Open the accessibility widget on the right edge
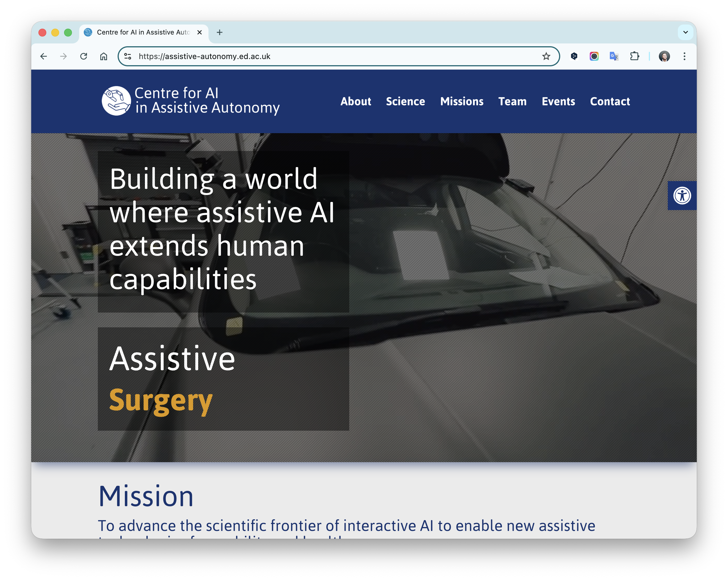The image size is (728, 580). point(682,195)
